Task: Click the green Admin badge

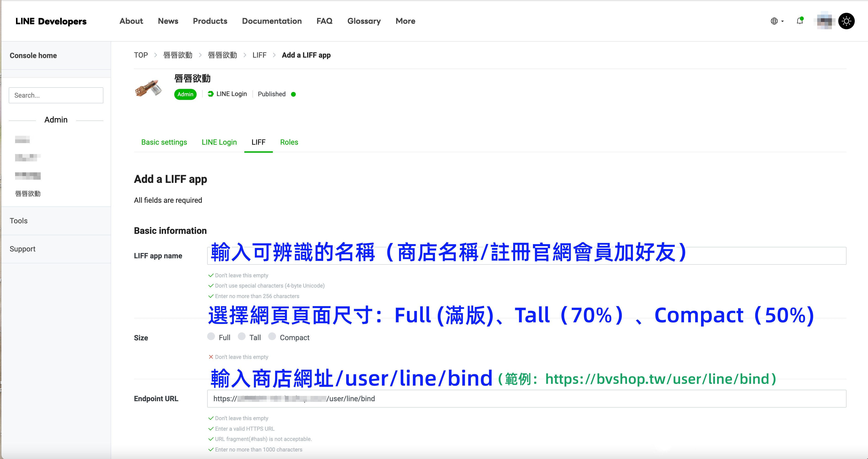Action: click(x=185, y=94)
